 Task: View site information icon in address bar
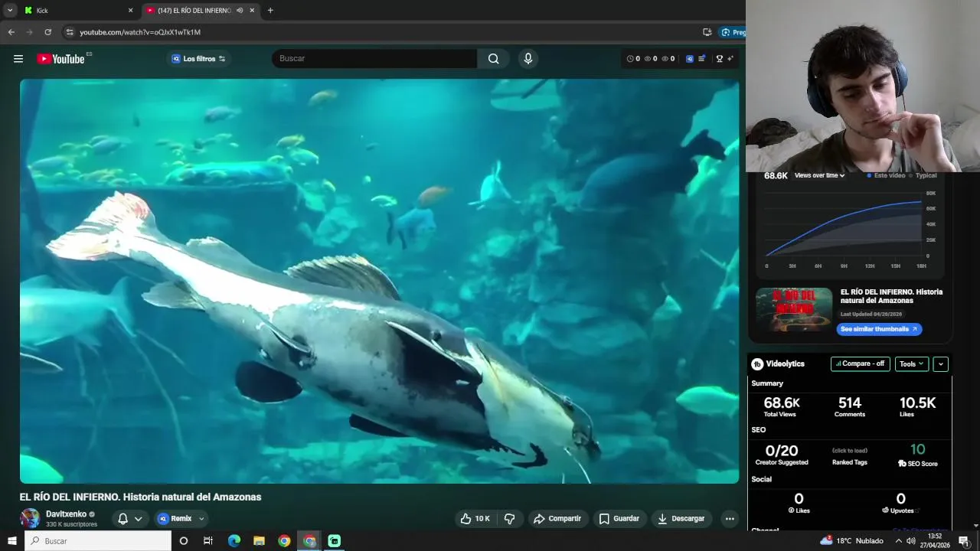(70, 32)
